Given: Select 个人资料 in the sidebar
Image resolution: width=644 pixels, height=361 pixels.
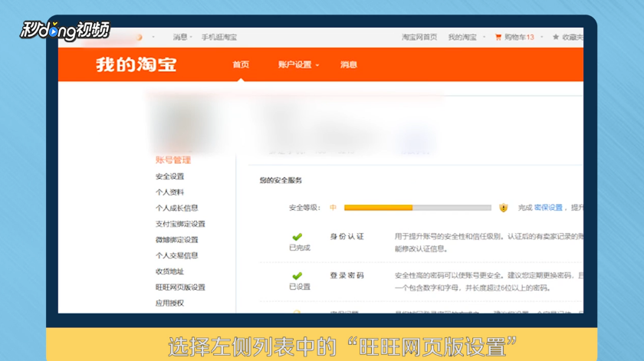Looking at the screenshot, I should 169,192.
